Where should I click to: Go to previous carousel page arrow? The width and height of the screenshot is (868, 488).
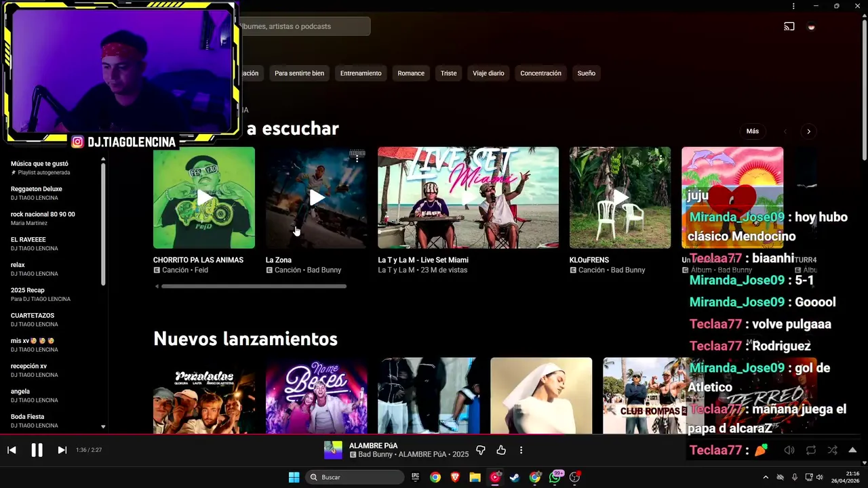(785, 131)
